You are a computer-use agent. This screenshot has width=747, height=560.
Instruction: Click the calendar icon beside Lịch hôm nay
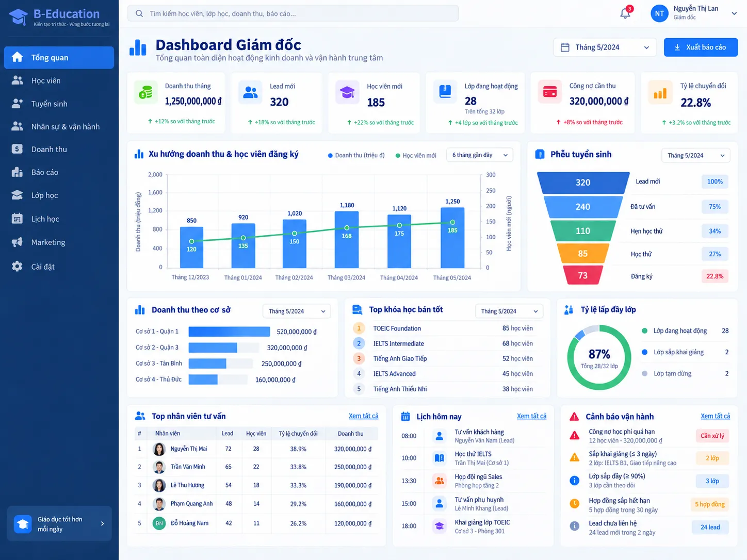(405, 416)
